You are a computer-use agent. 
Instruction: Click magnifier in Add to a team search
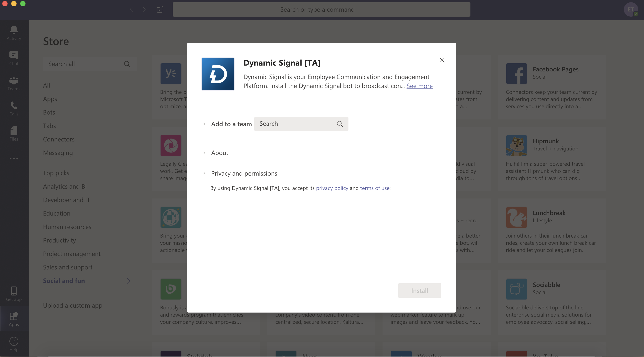coord(339,124)
